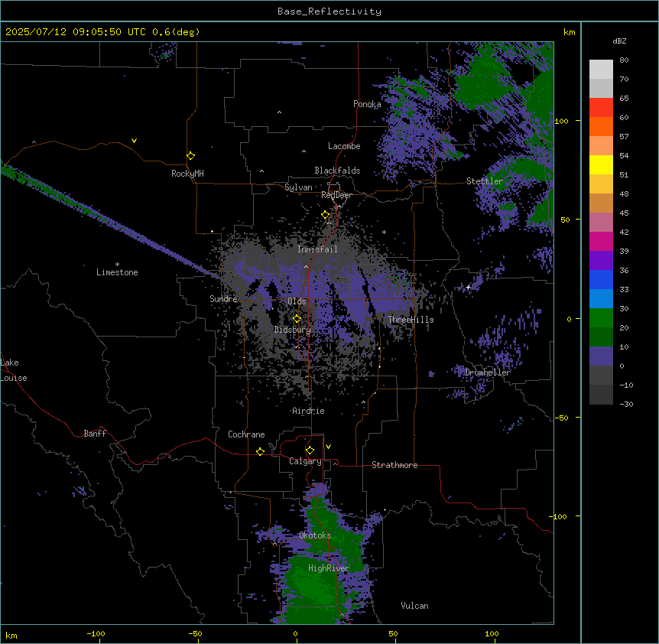659x644 pixels.
Task: Click the Sylvan label
Action: point(298,187)
